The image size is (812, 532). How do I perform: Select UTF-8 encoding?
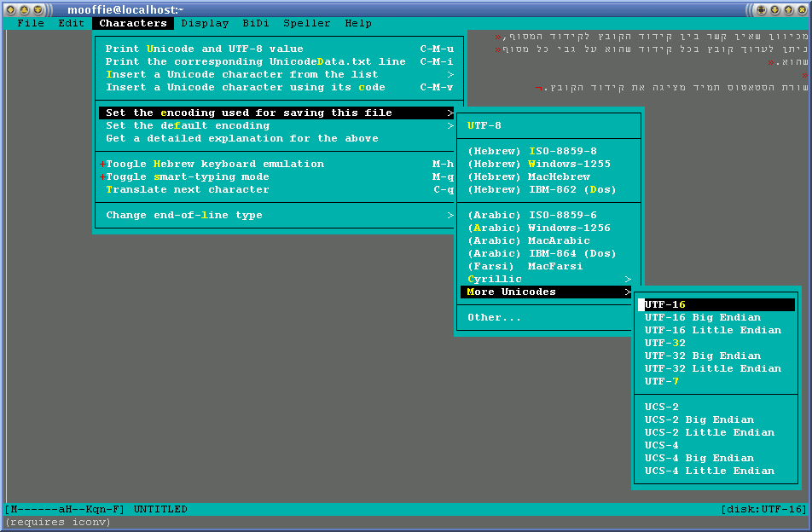[x=549, y=126]
